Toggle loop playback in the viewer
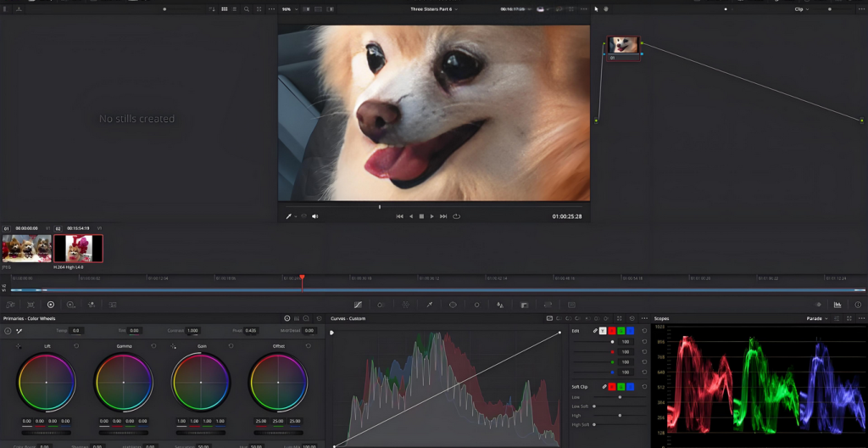The height and width of the screenshot is (448, 868). [x=456, y=216]
